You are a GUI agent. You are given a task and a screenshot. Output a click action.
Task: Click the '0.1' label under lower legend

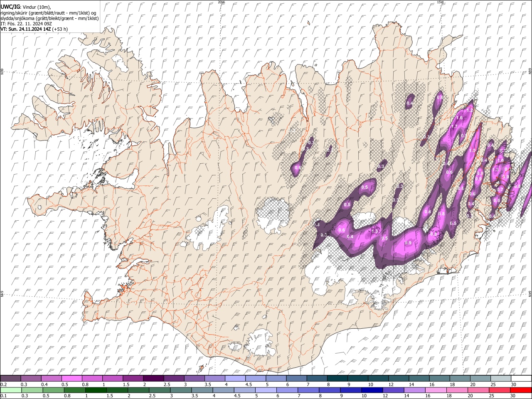(3, 396)
